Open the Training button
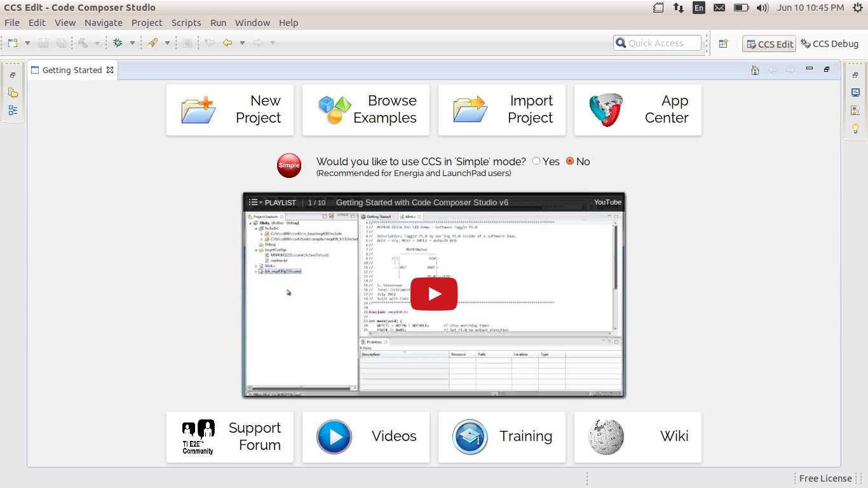The height and width of the screenshot is (488, 868). point(502,437)
